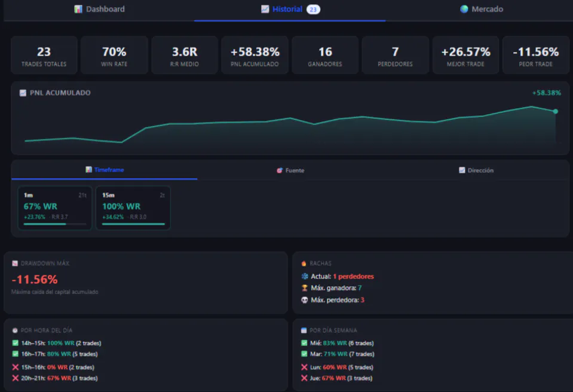This screenshot has height=392, width=573.
Task: Click the 100% WR text for 14h–15h
Action: point(61,343)
